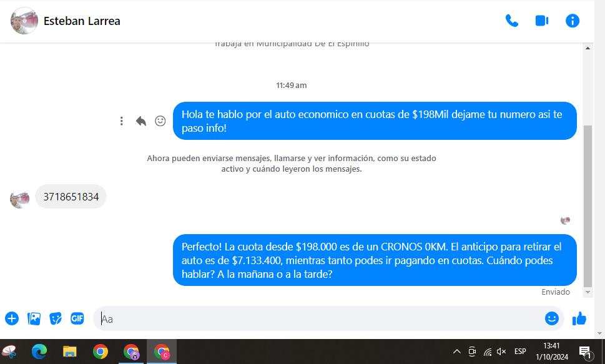Click the 'Enviado' status label
605x364 pixels.
coord(556,292)
